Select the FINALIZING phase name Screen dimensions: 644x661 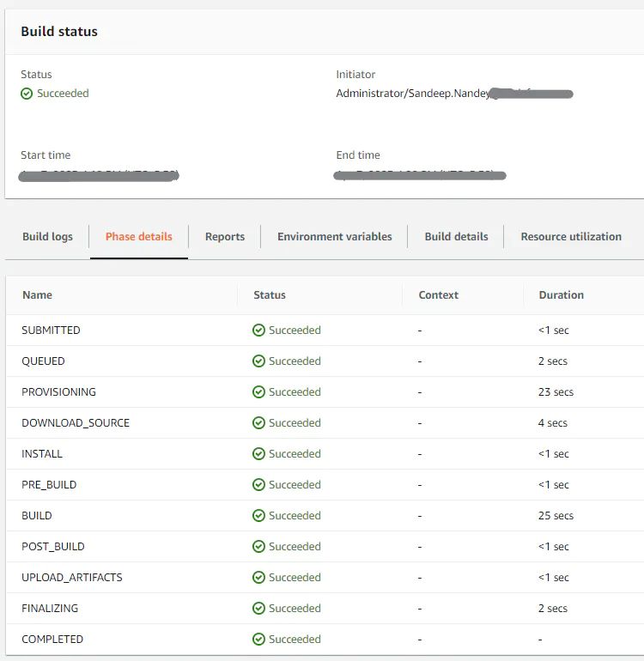coord(50,609)
